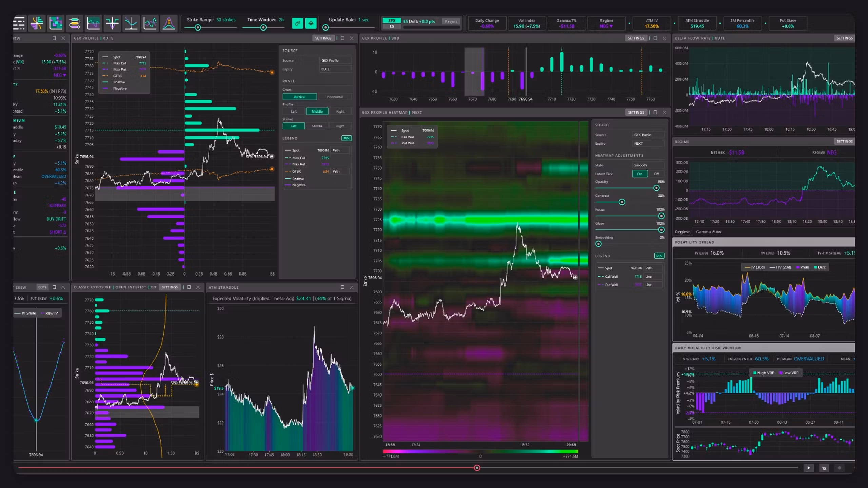Open Call Wall Line style dropdown
The image size is (868, 488).
653,276
